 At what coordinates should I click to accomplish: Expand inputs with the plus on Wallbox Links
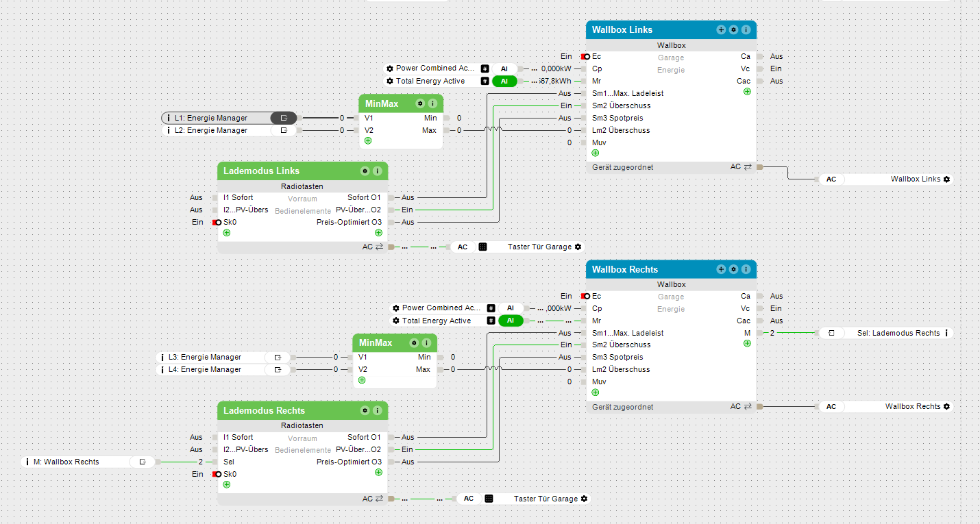(x=595, y=153)
